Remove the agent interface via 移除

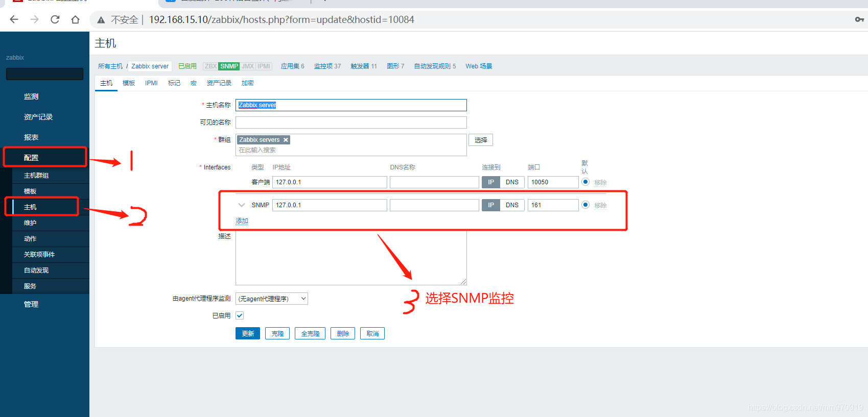click(x=600, y=183)
